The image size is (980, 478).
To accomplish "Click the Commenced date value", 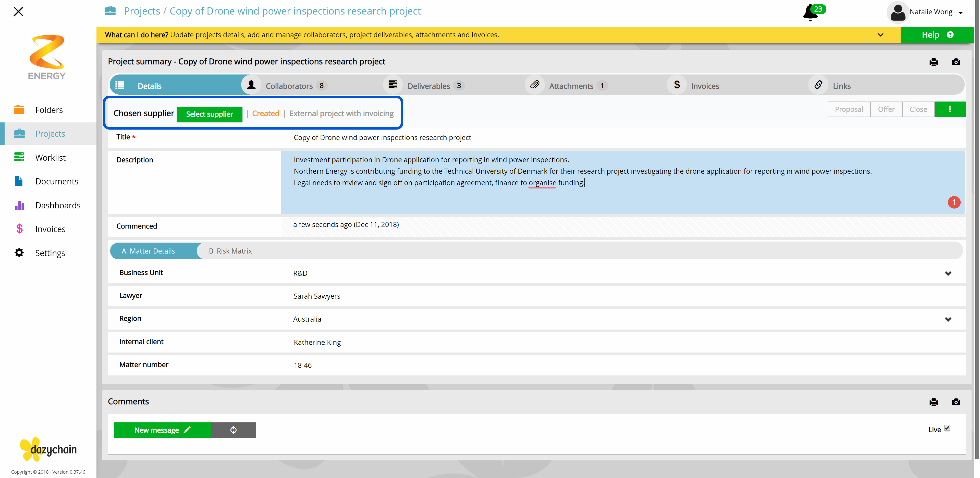I will 346,224.
